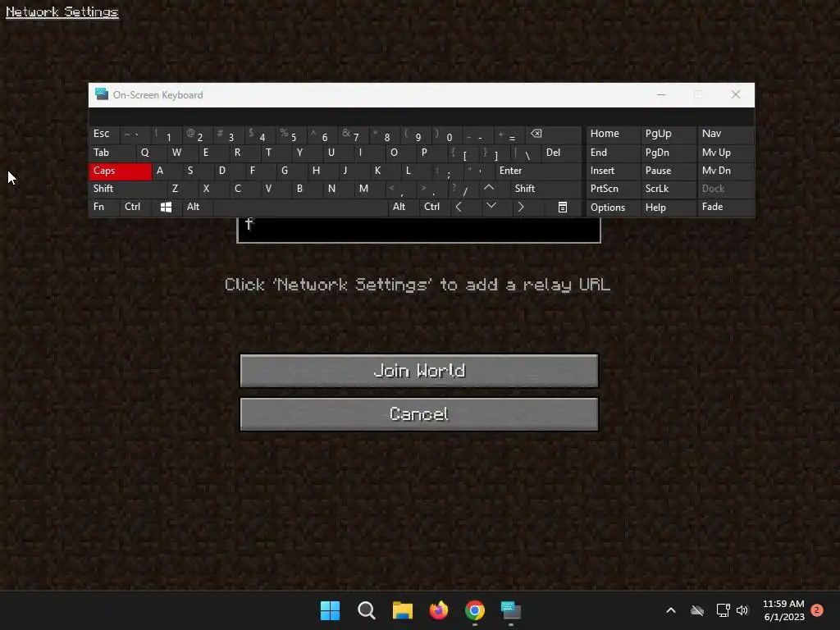The height and width of the screenshot is (630, 840).
Task: Open Google Chrome from taskbar
Action: pos(475,610)
